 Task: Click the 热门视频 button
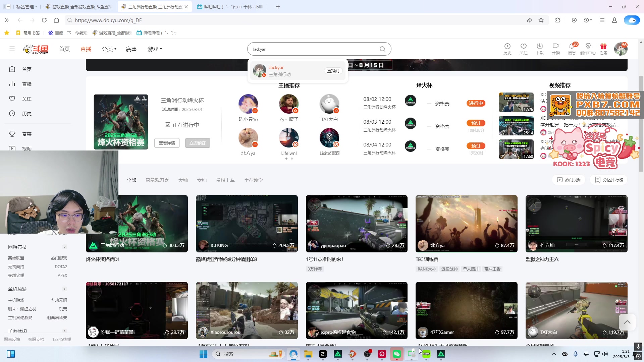coord(569,180)
